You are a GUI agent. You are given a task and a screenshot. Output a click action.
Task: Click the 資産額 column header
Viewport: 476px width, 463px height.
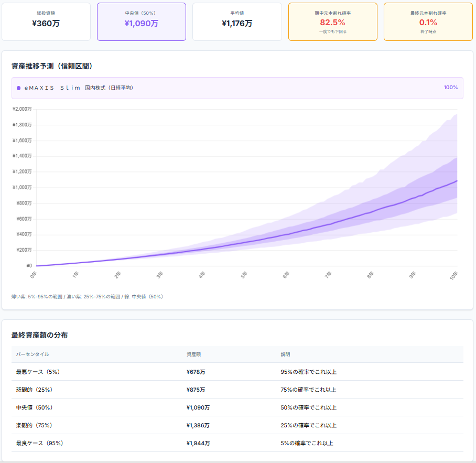point(193,354)
